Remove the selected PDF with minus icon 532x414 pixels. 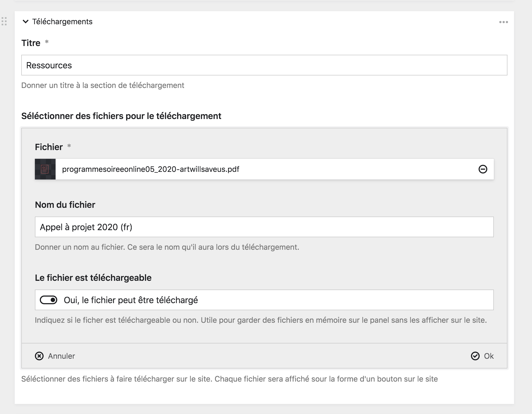(x=483, y=169)
